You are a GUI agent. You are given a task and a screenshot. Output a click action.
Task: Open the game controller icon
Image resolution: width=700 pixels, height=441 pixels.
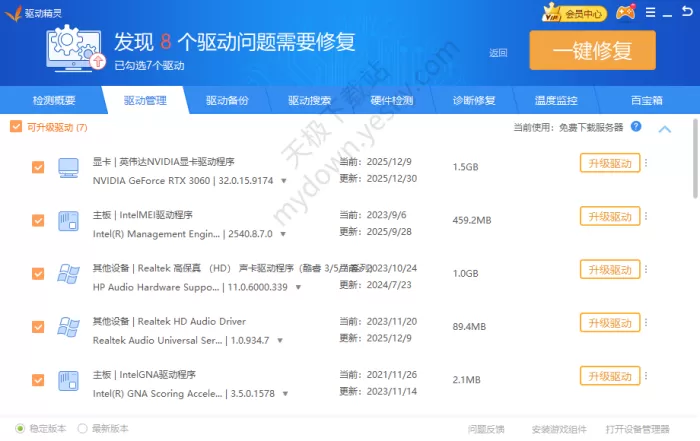(625, 12)
